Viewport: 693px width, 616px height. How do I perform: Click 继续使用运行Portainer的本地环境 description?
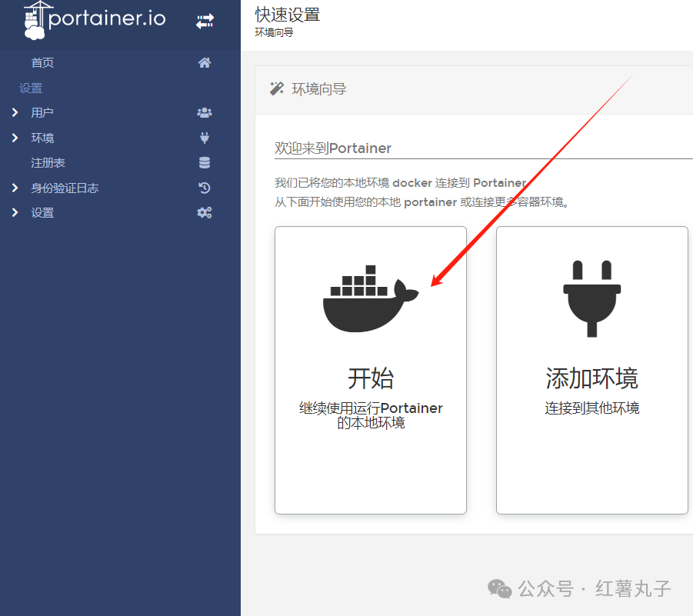click(x=371, y=415)
